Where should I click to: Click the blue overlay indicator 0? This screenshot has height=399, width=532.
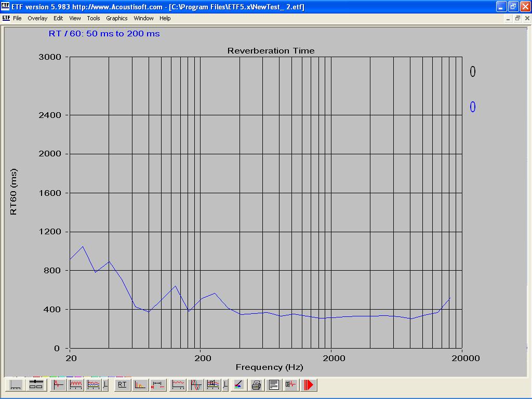tap(473, 107)
